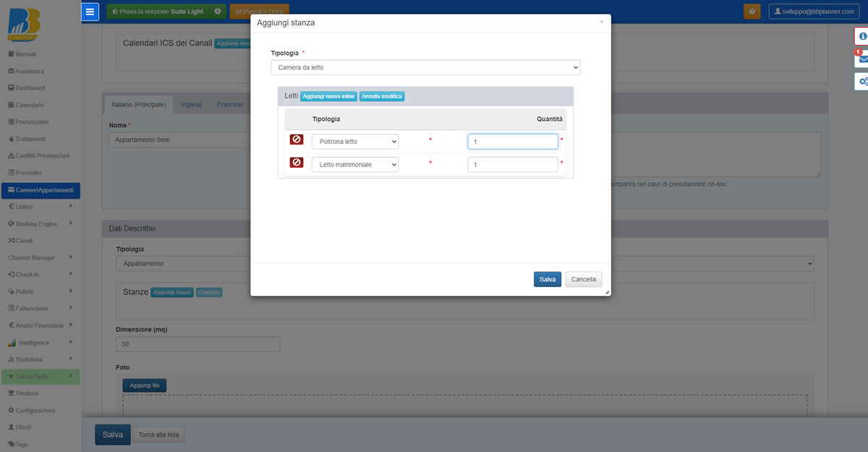Remove the Letto matrimoniale bed row
Viewport: 868px width, 452px height.
click(x=297, y=164)
